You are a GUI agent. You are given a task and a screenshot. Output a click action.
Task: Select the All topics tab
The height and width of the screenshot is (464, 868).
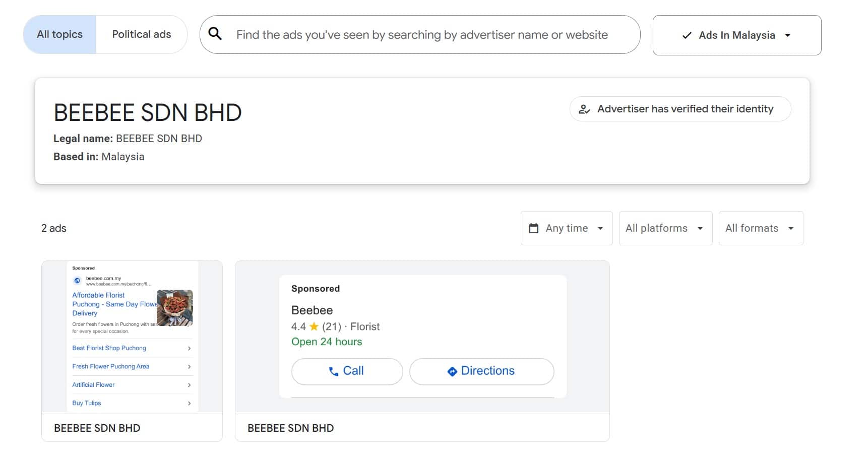point(58,34)
